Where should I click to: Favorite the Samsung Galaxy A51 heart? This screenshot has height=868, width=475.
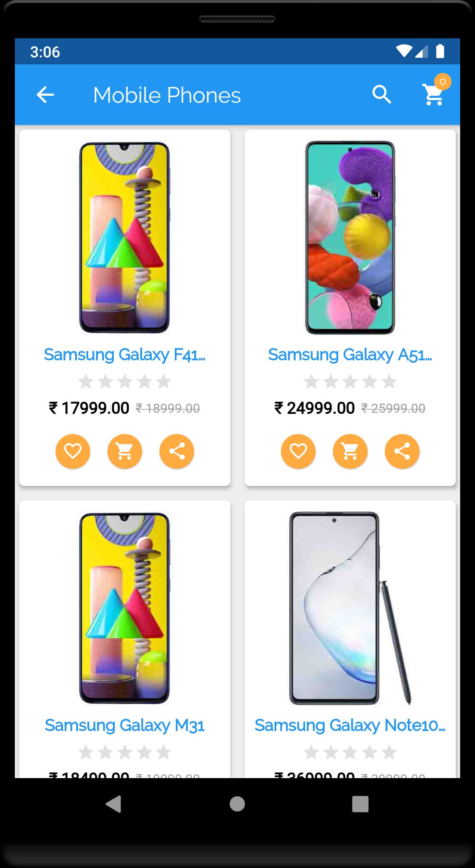(298, 451)
